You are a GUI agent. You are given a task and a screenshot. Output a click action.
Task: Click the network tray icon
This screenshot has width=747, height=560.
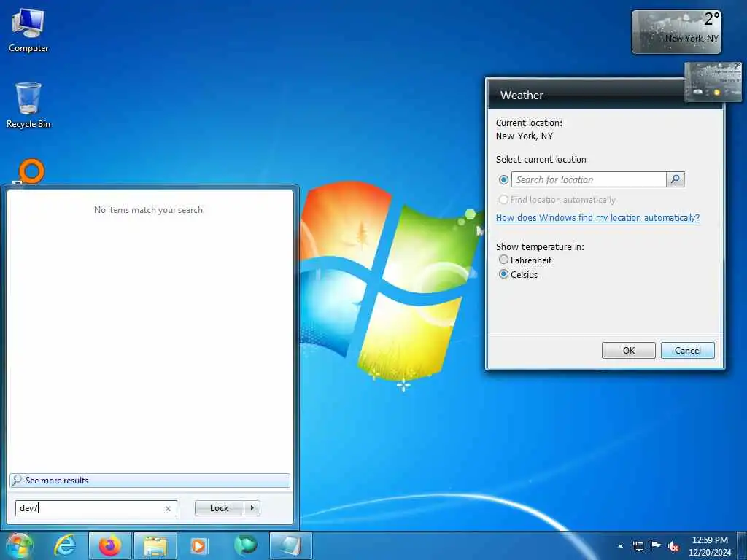pos(638,546)
